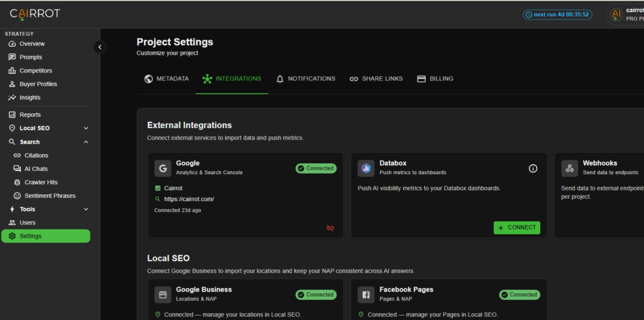Open AI Chats under Search
The width and height of the screenshot is (644, 320).
click(36, 169)
